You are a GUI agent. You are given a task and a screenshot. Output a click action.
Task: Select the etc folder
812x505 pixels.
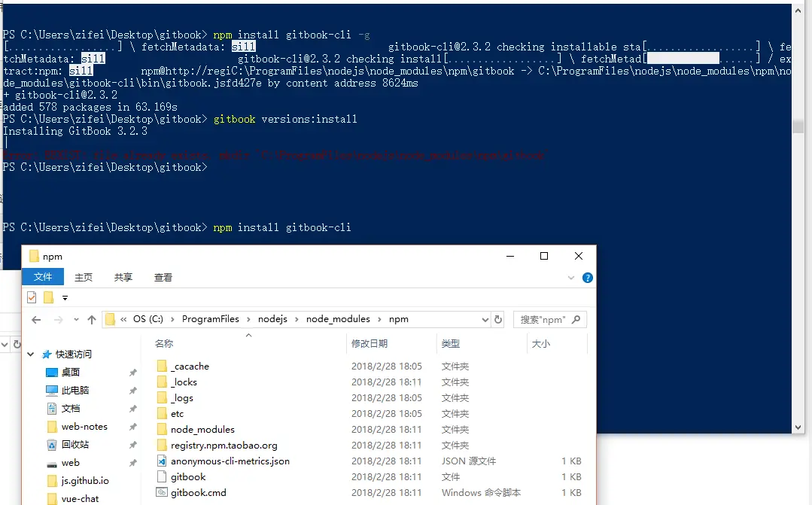(x=177, y=414)
